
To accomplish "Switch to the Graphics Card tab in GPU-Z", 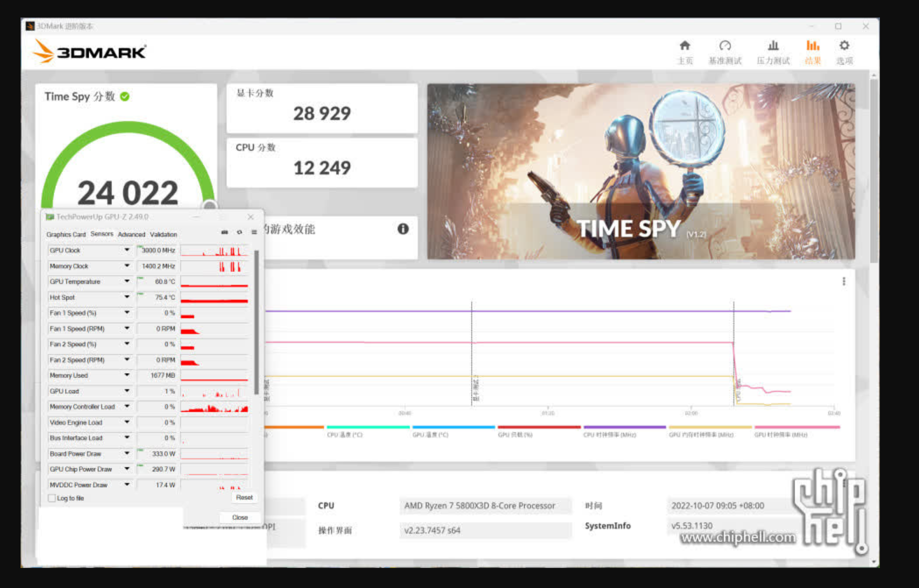I will [x=66, y=234].
